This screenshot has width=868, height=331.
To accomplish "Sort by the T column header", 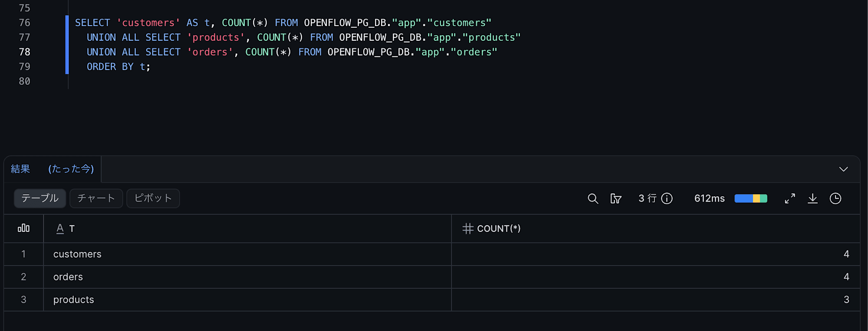I will (247, 228).
